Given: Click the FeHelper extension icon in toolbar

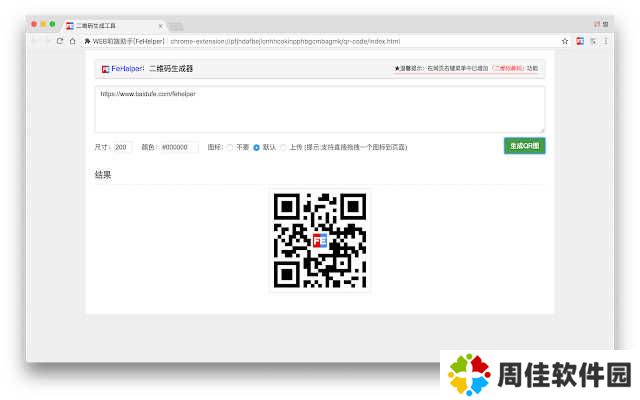Looking at the screenshot, I should click(x=580, y=41).
